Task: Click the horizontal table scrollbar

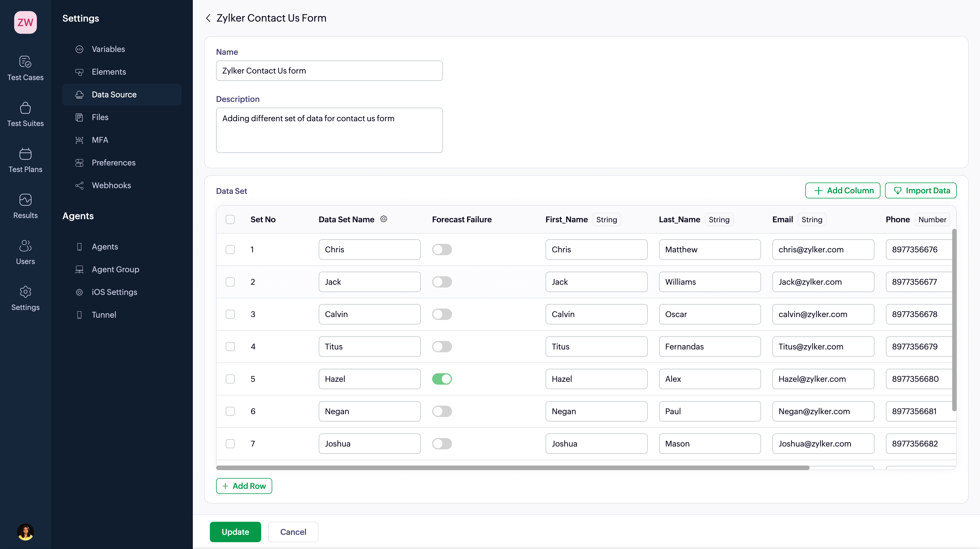Action: pos(512,468)
